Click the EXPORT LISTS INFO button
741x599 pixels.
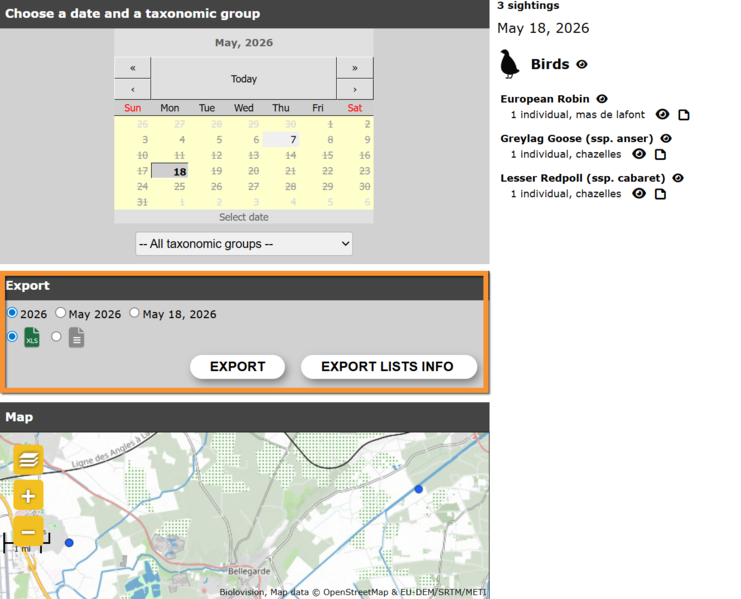point(389,367)
